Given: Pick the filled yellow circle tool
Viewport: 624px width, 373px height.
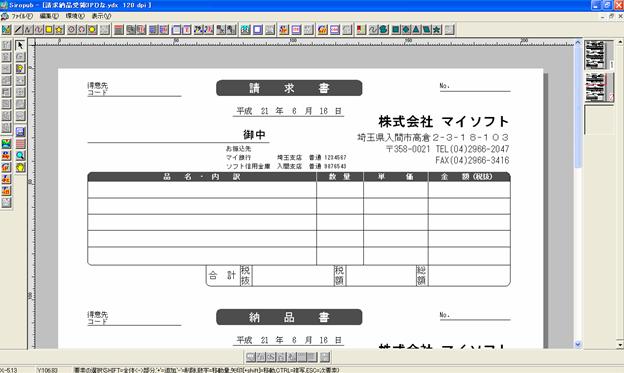Looking at the screenshot, I should pos(92,29).
